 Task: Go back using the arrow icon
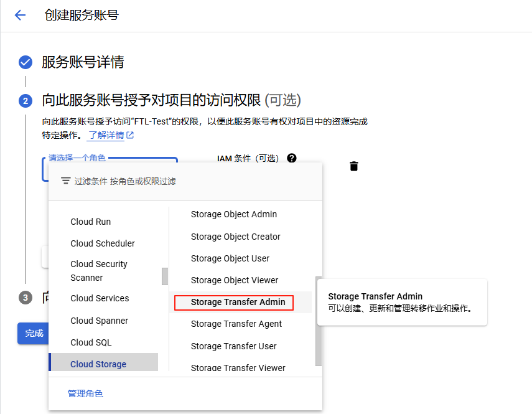[20, 16]
